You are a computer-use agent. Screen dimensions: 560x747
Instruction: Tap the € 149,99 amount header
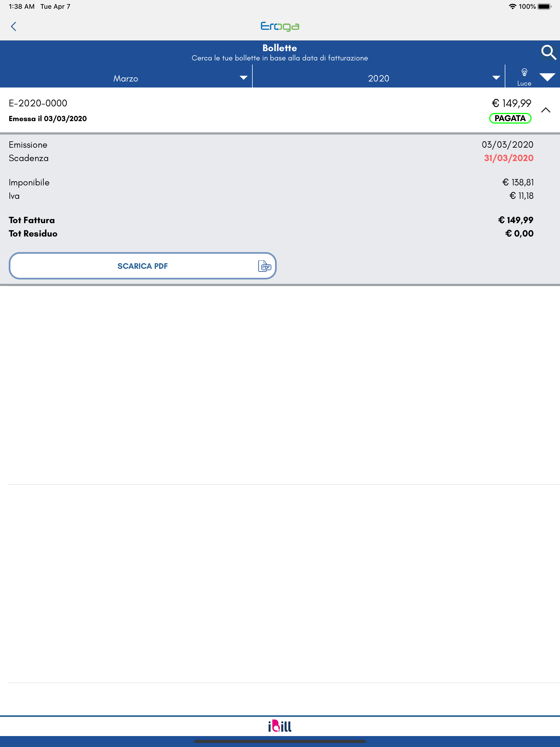[x=511, y=103]
